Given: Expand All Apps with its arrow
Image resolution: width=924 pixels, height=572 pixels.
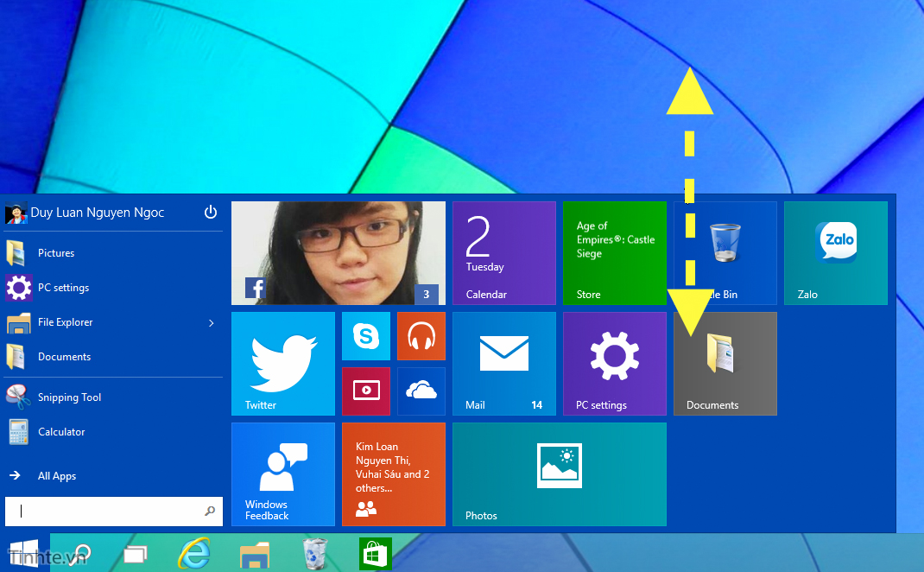Looking at the screenshot, I should 16,475.
